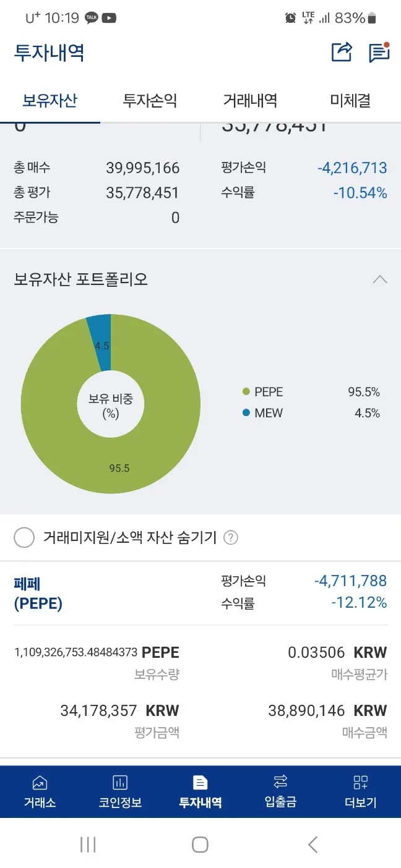Tap the Android home button

[200, 845]
